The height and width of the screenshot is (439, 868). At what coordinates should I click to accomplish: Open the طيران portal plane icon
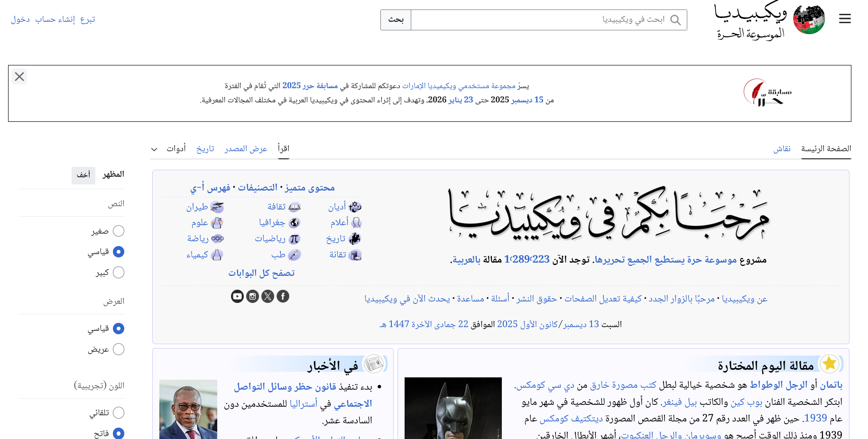tap(217, 207)
